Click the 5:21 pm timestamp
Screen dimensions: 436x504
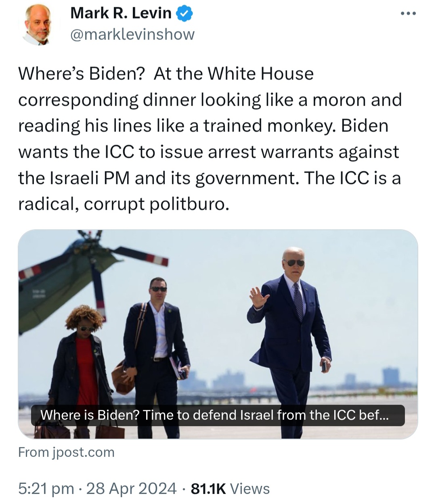pos(46,489)
